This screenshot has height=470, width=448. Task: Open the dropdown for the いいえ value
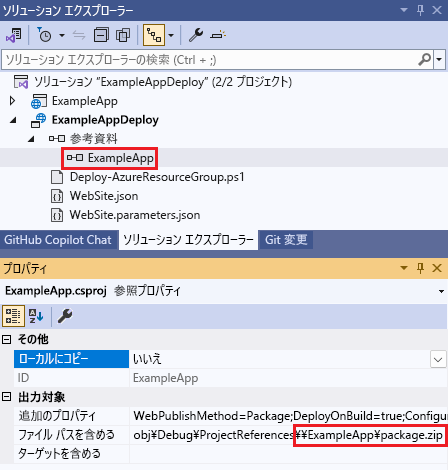[x=438, y=359]
